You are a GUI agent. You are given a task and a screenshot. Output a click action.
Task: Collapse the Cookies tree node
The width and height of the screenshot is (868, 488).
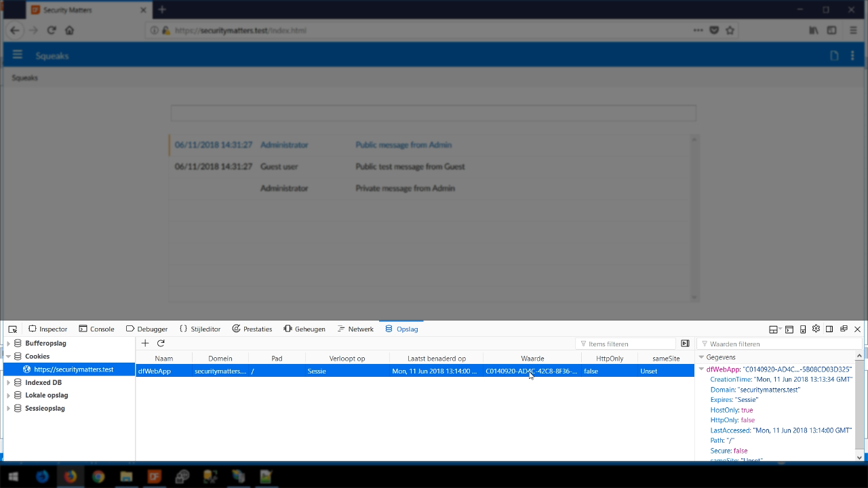(9, 357)
